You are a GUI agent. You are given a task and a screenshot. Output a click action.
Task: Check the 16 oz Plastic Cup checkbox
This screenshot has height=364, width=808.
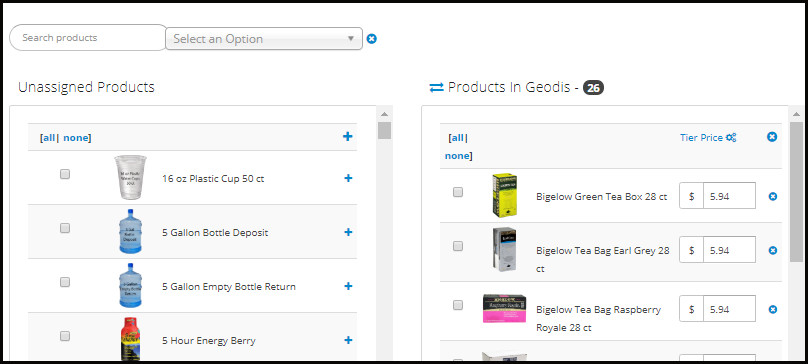[65, 174]
